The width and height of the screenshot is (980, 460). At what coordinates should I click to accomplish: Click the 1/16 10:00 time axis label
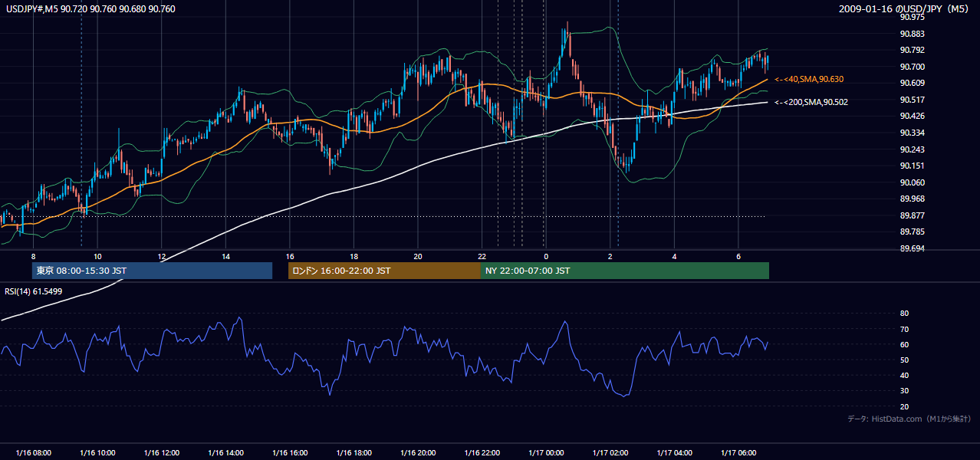pyautogui.click(x=97, y=452)
